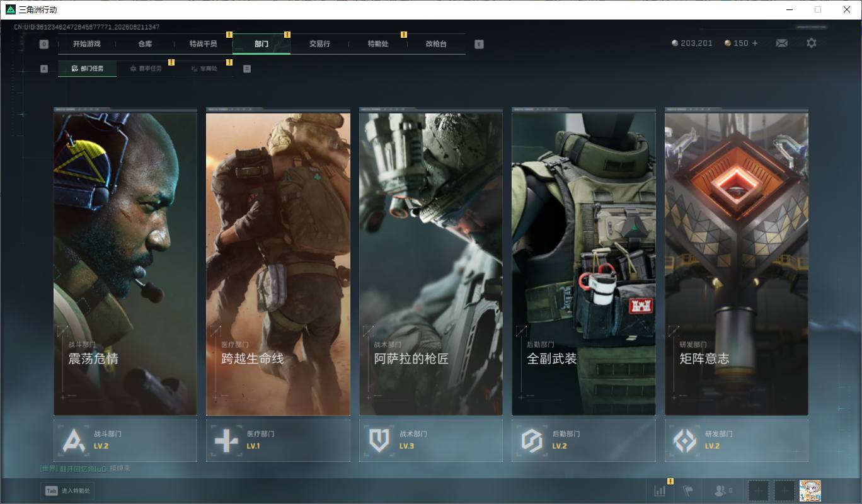Screen dimensions: 862x504
Task: Click the combat department emblem icon
Action: (x=74, y=440)
